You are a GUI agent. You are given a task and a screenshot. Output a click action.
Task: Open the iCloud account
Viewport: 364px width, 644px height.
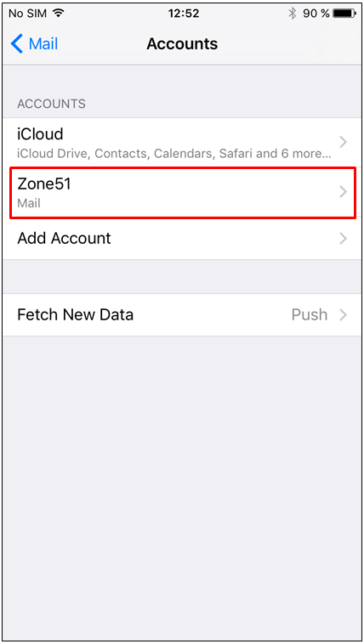point(182,143)
